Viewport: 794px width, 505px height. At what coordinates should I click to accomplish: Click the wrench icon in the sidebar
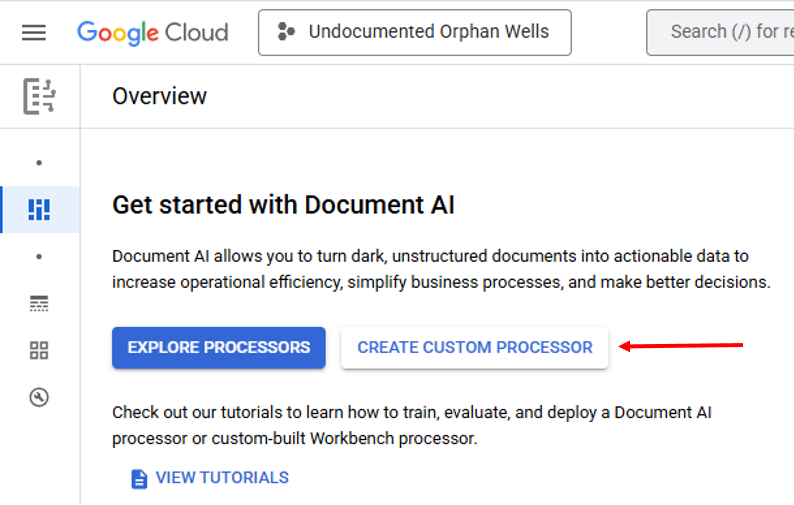(39, 397)
